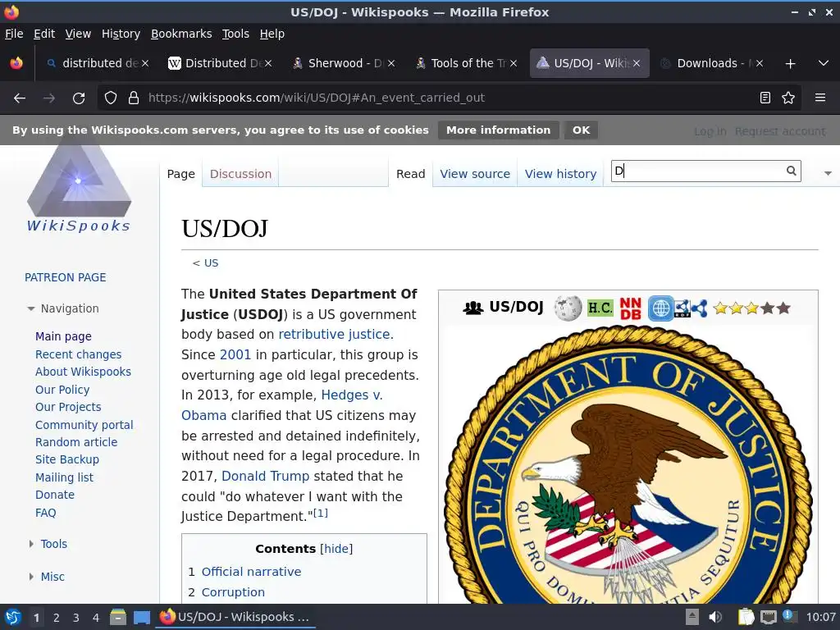Click the Firefox View icon in tab bar
The height and width of the screenshot is (630, 840).
pyautogui.click(x=16, y=63)
